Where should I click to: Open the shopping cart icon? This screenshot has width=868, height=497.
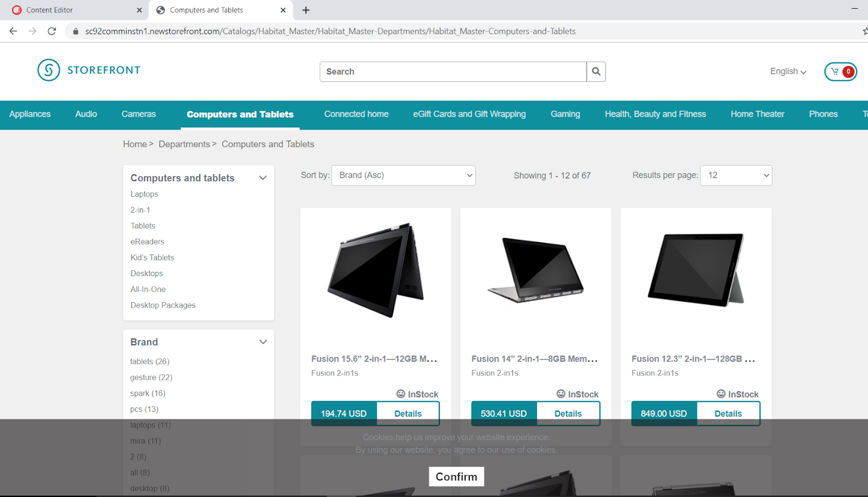[x=840, y=72]
